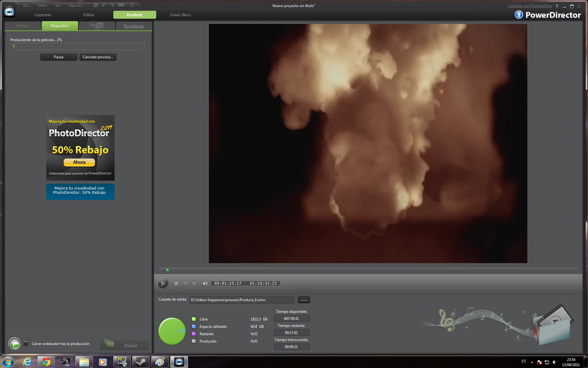Click the save project floppy icon

(x=96, y=6)
